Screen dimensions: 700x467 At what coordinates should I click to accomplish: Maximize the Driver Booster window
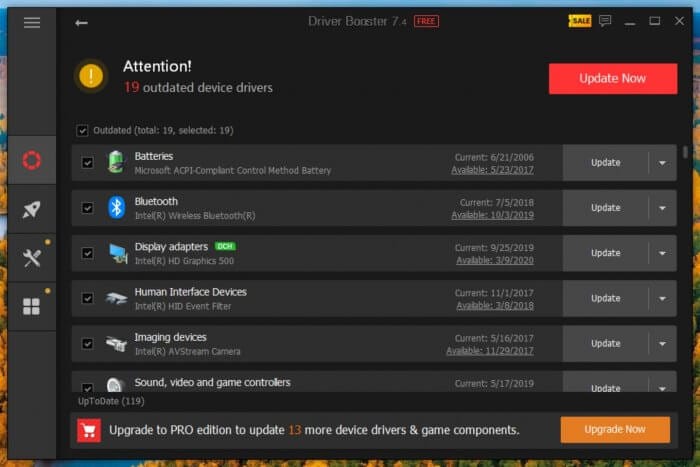(654, 21)
